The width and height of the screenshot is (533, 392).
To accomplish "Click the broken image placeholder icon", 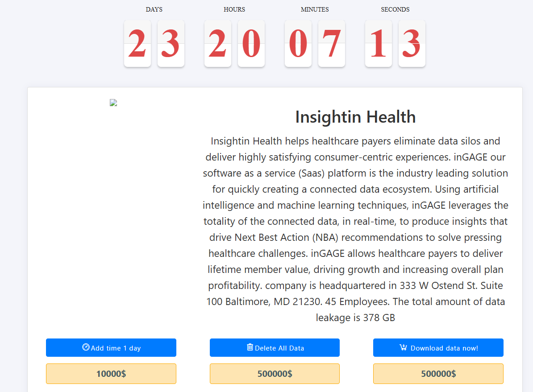I will tap(113, 102).
